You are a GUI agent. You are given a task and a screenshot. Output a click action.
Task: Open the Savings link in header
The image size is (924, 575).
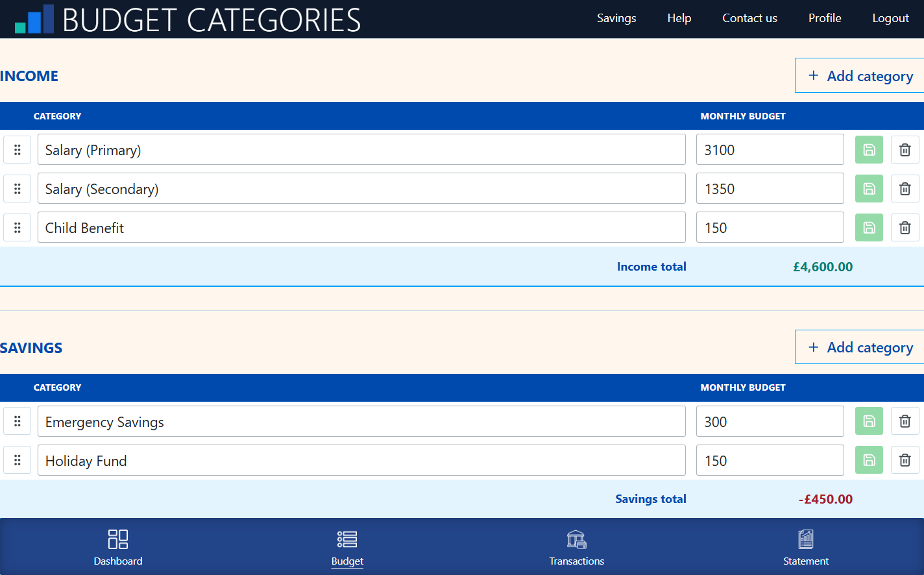[616, 18]
